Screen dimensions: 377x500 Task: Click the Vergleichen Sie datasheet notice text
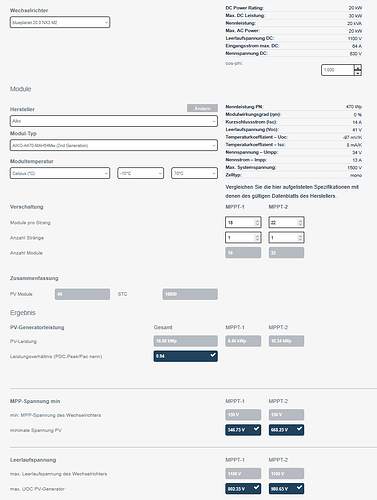coord(292,191)
